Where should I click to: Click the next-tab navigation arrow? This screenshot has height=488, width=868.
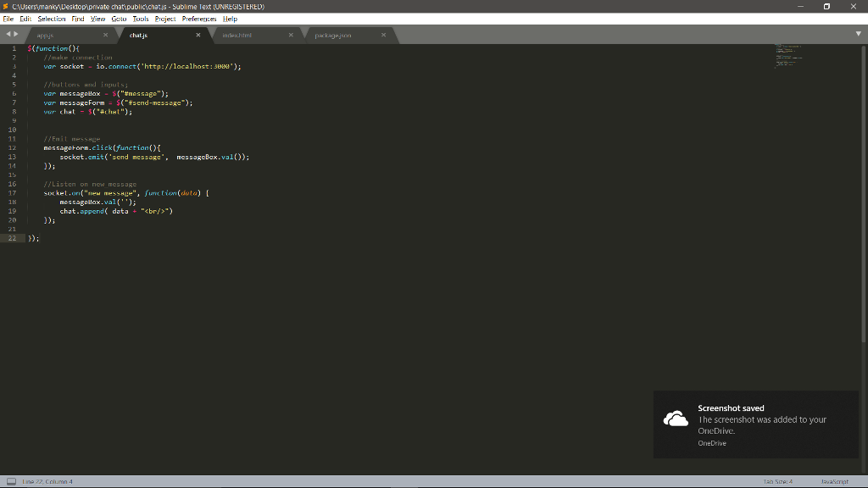click(x=14, y=34)
